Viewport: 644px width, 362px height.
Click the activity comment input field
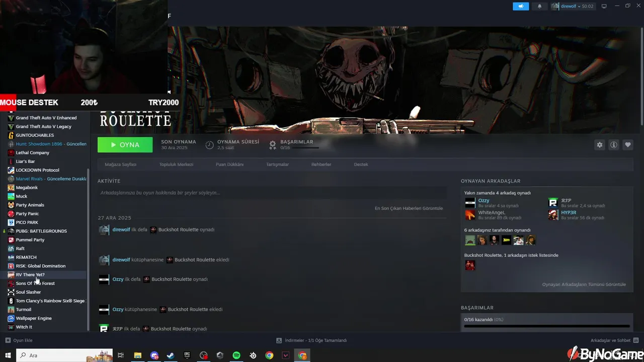click(x=272, y=193)
